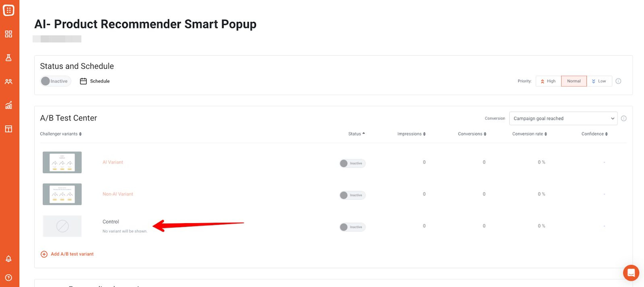Open notifications via the bell icon

(x=9, y=258)
